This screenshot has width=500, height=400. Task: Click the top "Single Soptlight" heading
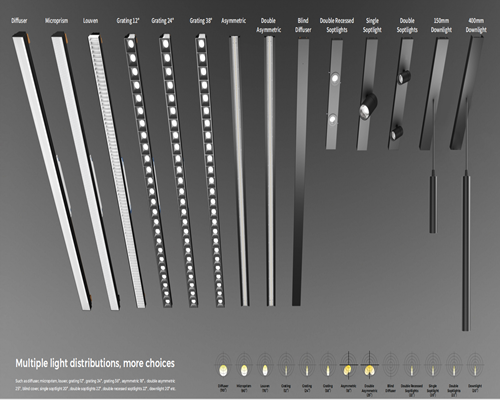[372, 25]
